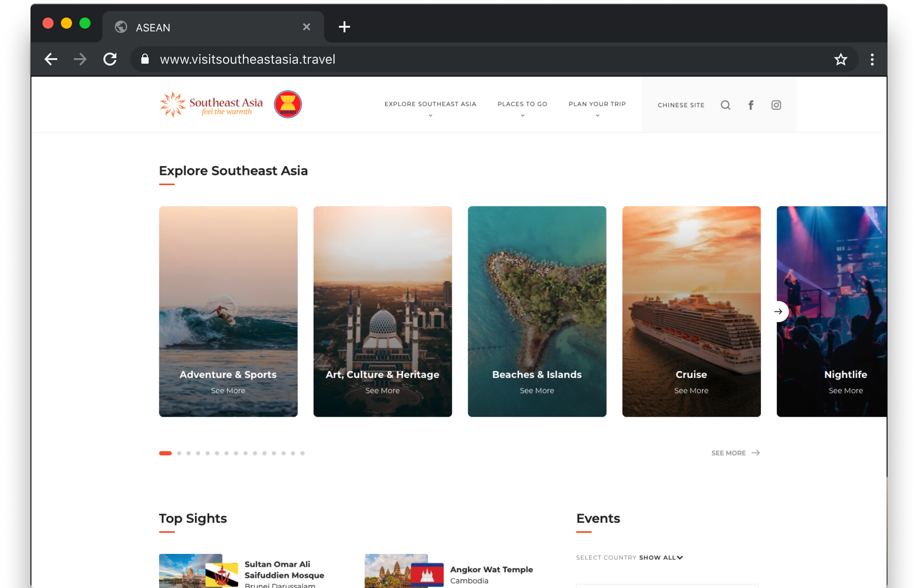Screen dimensions: 918x588
Task: Click the Explore Southeast Asia heading
Action: click(233, 171)
